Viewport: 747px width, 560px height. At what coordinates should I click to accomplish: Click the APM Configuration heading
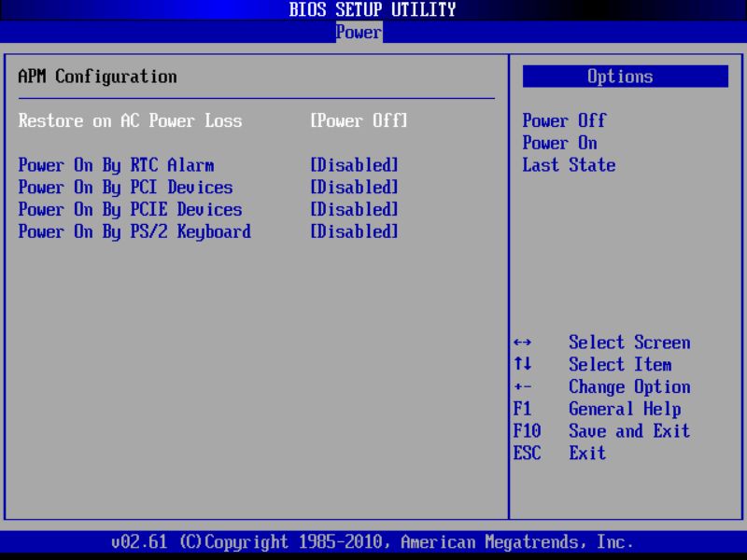click(90, 77)
